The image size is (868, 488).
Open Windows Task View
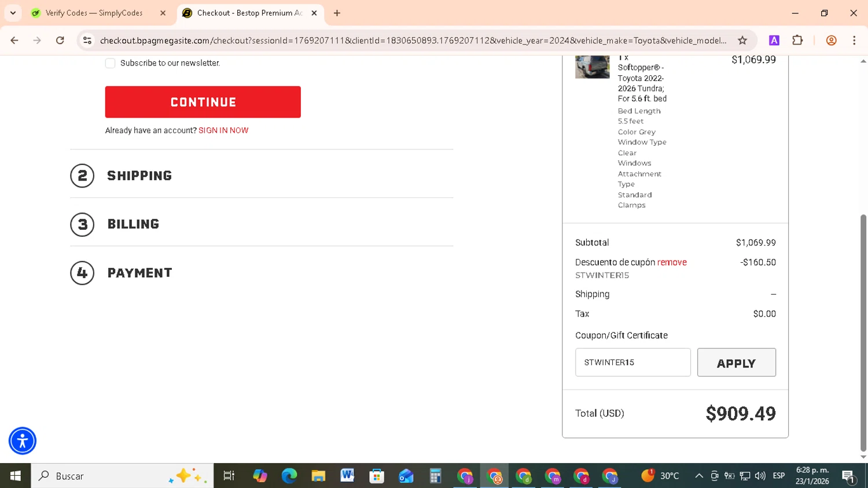[x=229, y=476]
